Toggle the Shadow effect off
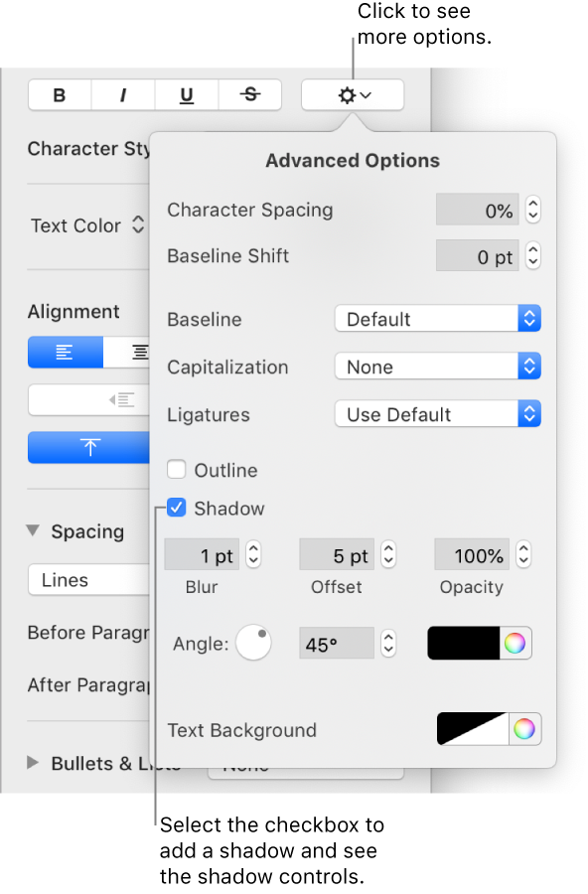Viewport: 588px width, 894px height. 176,508
